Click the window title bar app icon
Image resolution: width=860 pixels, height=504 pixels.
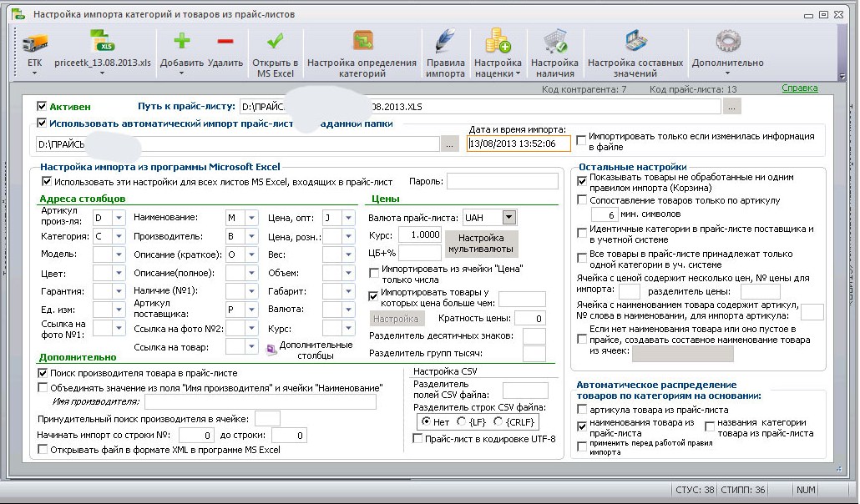click(18, 14)
